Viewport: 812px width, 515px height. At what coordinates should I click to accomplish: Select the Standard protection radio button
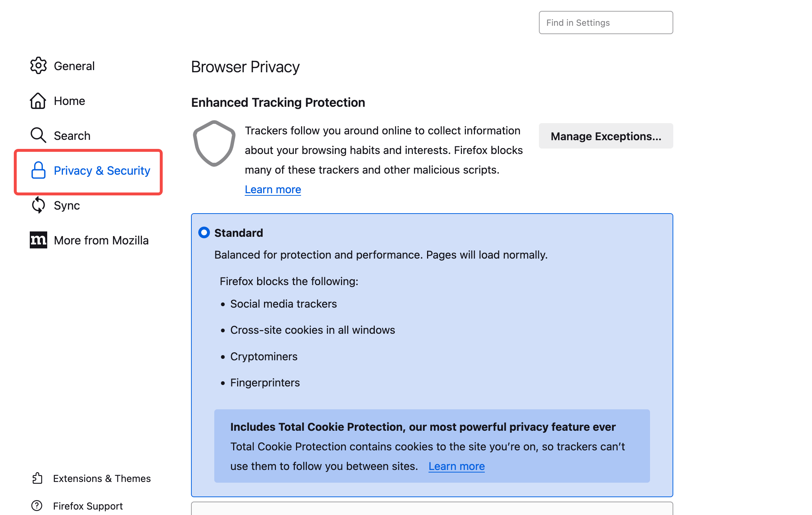click(x=204, y=232)
